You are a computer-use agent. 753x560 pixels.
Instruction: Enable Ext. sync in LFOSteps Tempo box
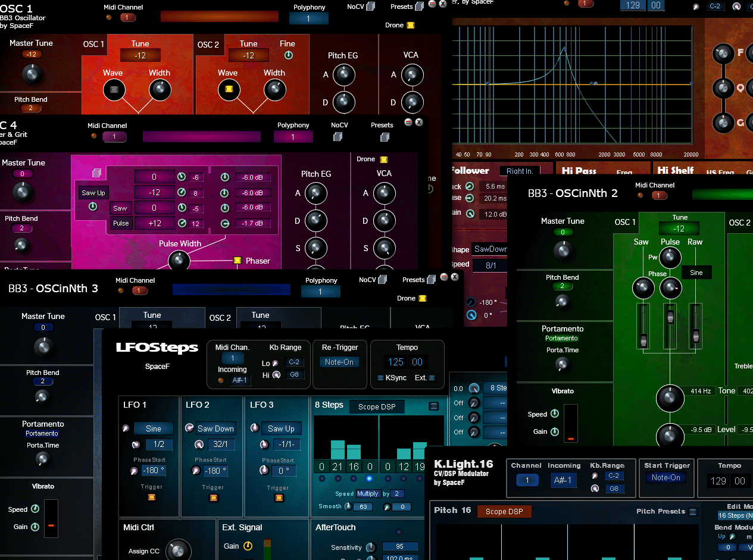432,377
